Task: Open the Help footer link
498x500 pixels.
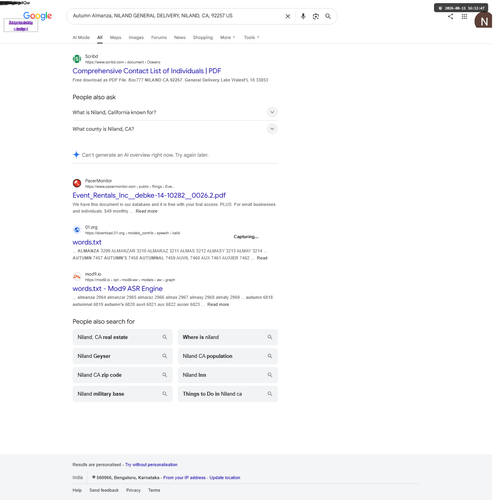Action: [77, 490]
